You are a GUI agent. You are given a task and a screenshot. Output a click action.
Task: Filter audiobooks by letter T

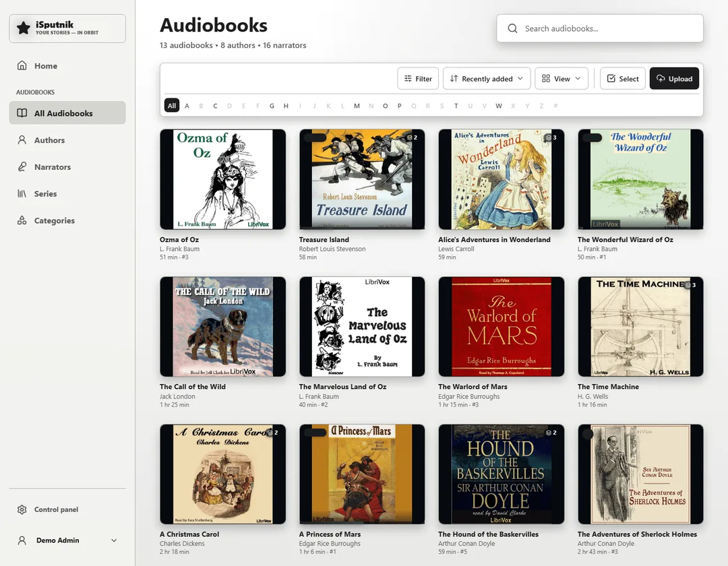click(x=456, y=106)
